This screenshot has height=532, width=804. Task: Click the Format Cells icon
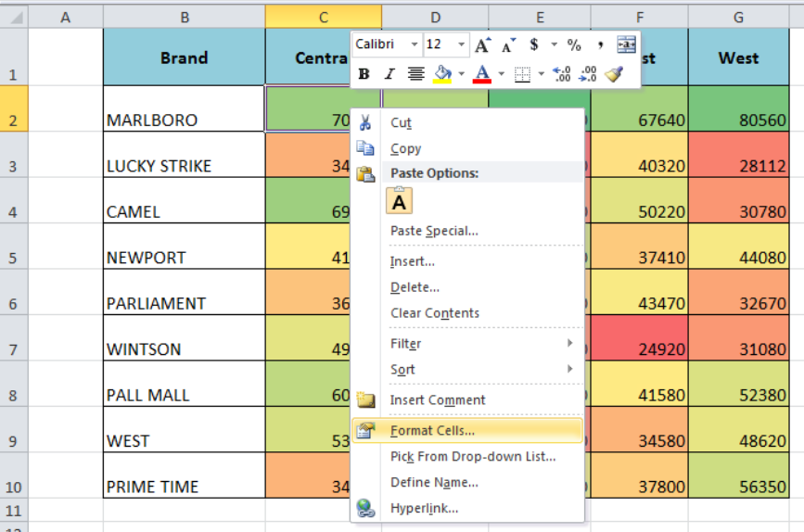(365, 431)
